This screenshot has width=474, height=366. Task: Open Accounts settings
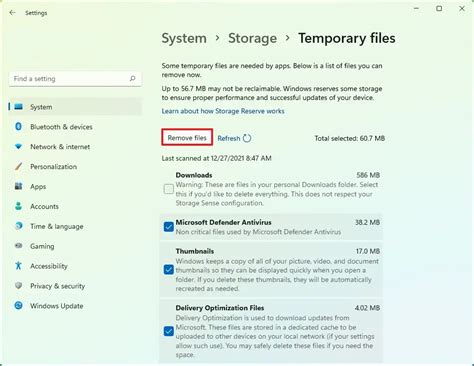coord(75,206)
